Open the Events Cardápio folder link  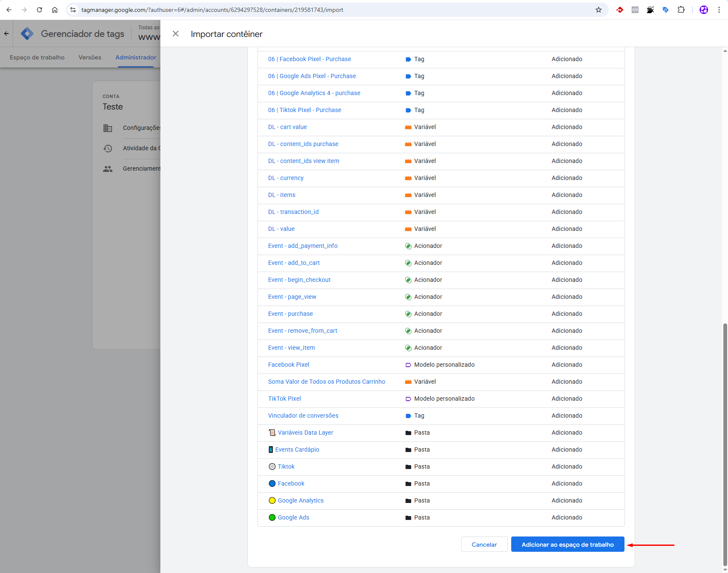coord(297,449)
